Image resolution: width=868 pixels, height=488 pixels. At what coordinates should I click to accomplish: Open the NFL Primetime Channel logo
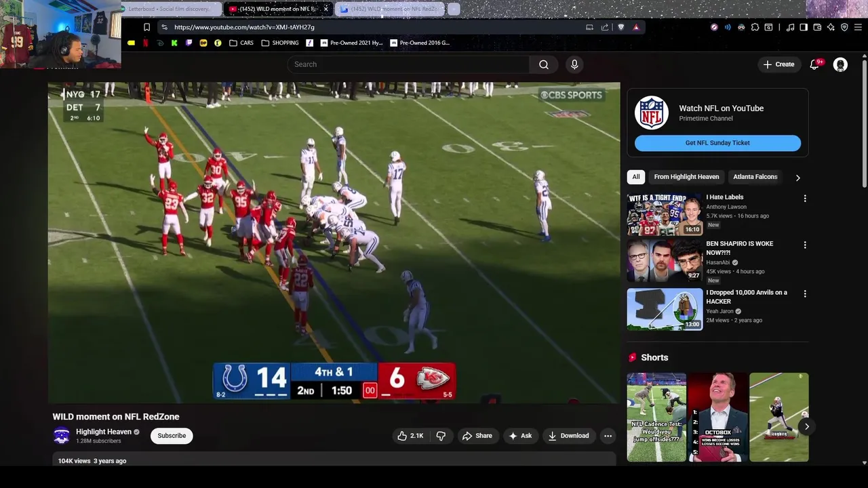point(652,113)
